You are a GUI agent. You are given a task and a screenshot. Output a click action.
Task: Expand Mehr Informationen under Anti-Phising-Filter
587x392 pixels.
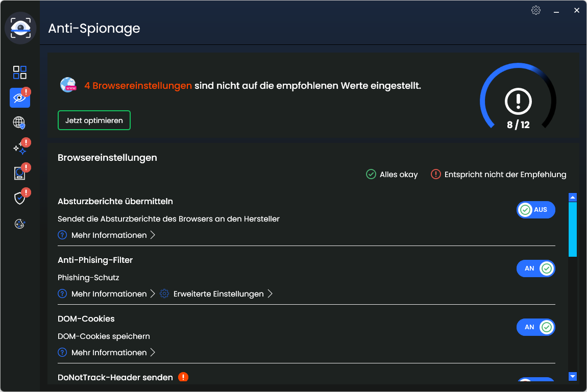click(x=109, y=294)
